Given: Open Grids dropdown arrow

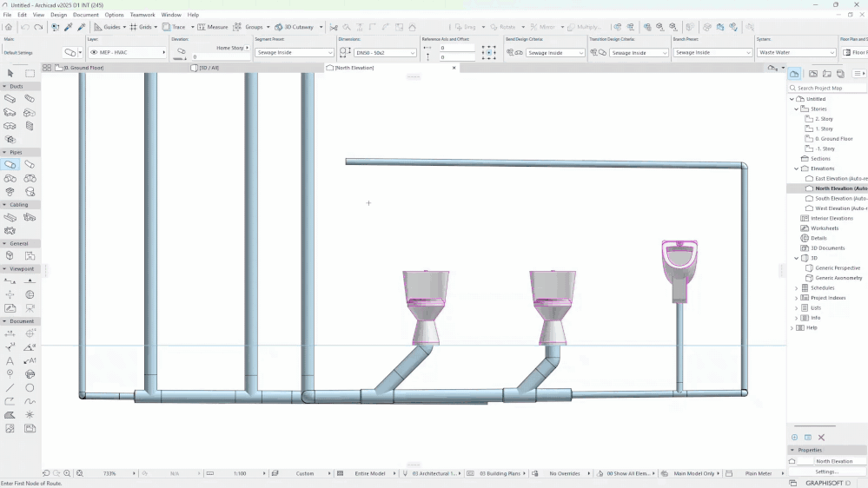Looking at the screenshot, I should (156, 27).
